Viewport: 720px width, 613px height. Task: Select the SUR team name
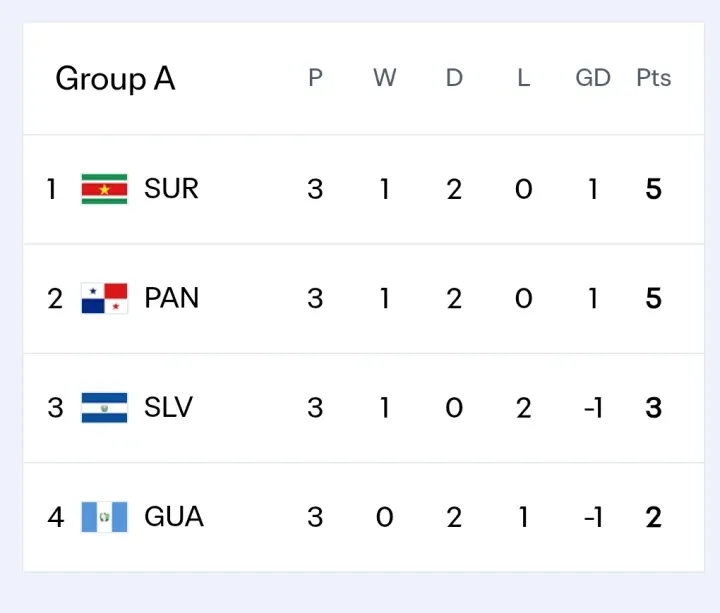tap(171, 189)
